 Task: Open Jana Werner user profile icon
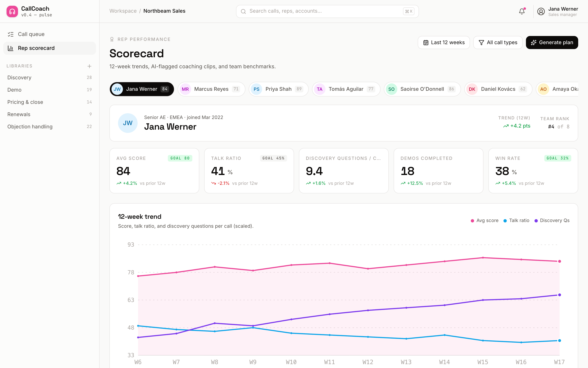[541, 11]
